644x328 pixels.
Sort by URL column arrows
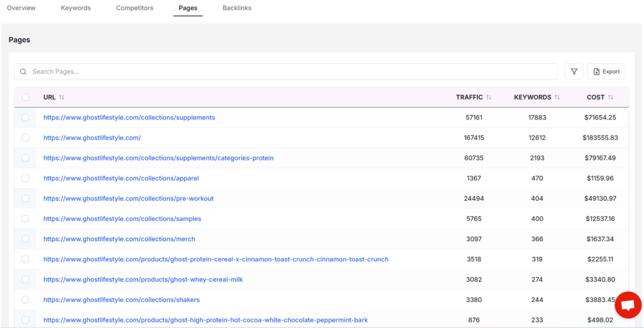click(x=62, y=98)
